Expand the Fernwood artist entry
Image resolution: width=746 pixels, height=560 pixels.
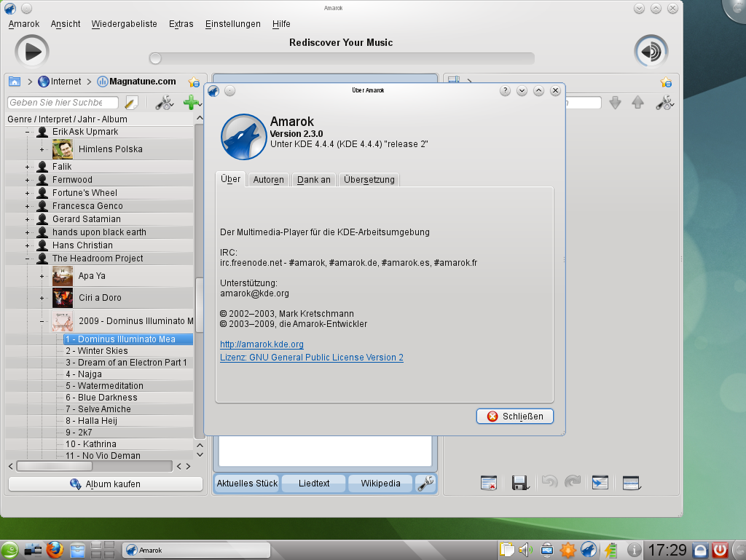point(28,180)
